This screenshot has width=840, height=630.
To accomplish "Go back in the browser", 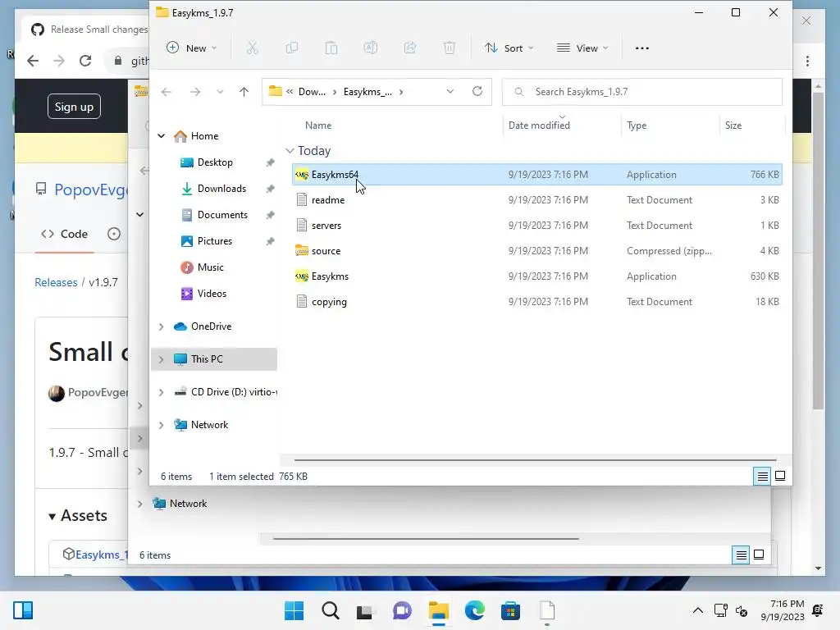I will point(33,61).
